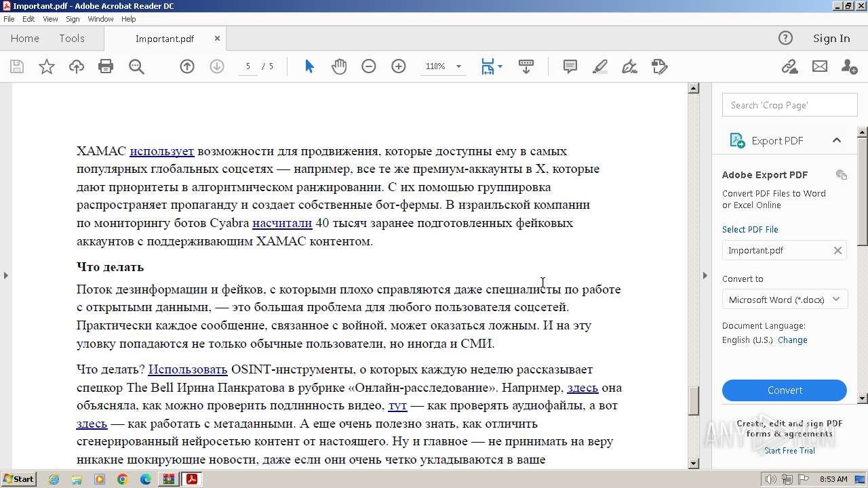This screenshot has width=868, height=488.
Task: Click the taskbar clock 8:53 AM
Action: point(833,479)
